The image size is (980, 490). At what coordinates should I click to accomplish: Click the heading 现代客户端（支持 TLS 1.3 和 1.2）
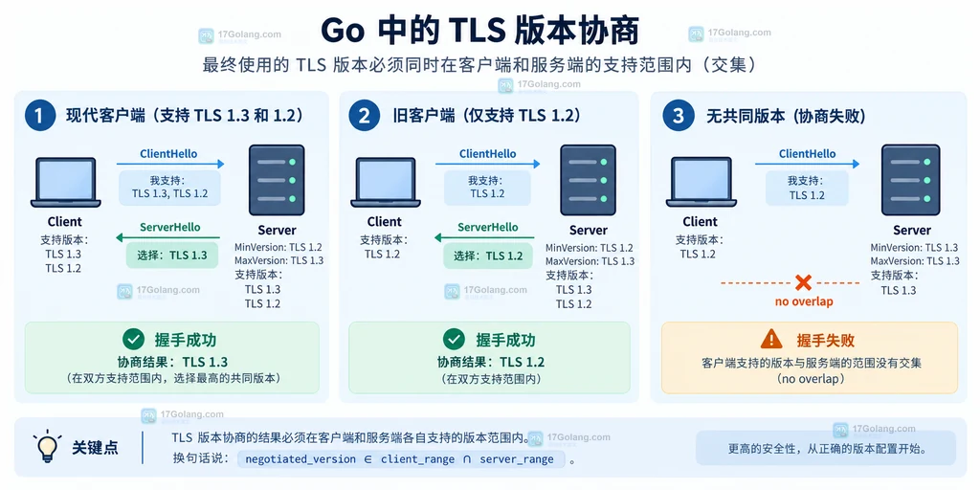(x=185, y=116)
